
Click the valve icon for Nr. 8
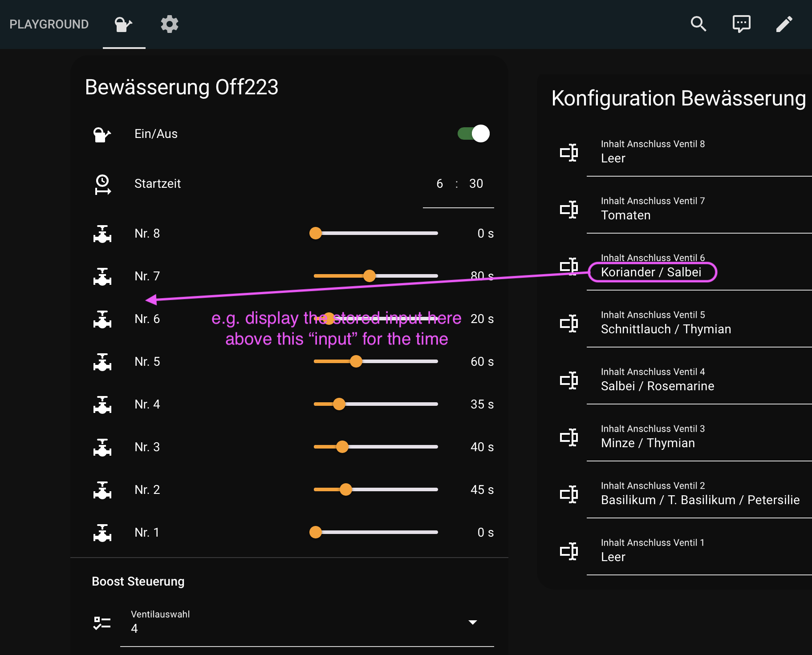[102, 234]
